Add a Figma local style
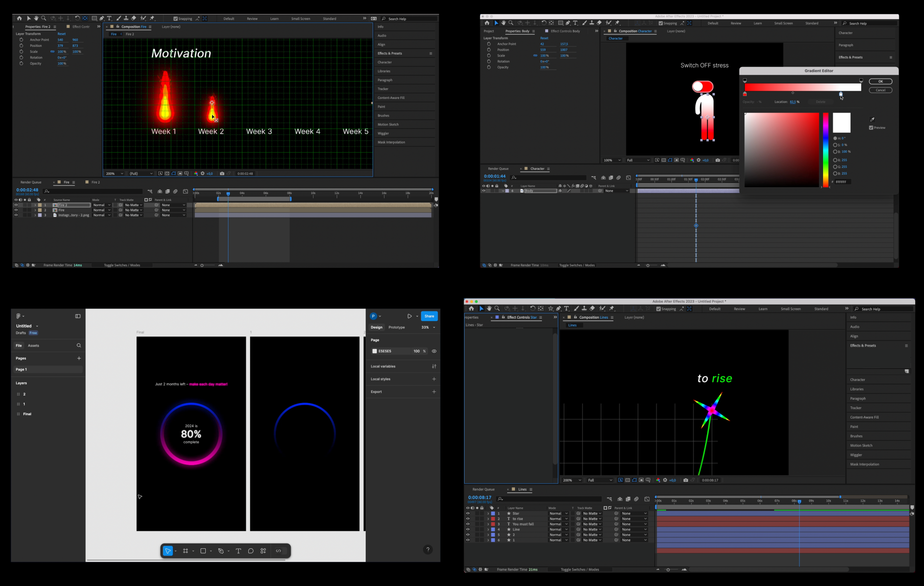924x586 pixels. pos(434,379)
